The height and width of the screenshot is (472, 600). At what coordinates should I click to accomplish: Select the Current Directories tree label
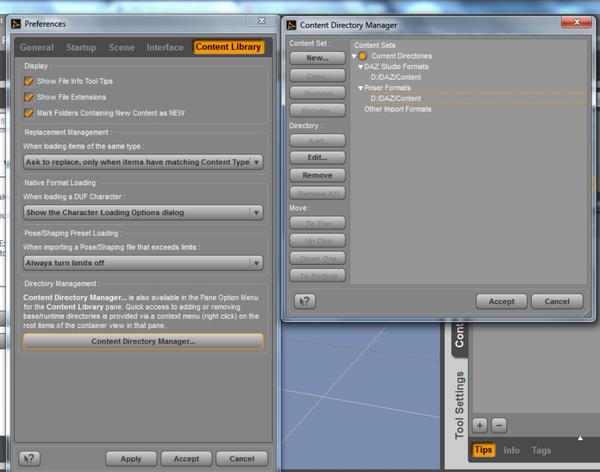(x=401, y=56)
